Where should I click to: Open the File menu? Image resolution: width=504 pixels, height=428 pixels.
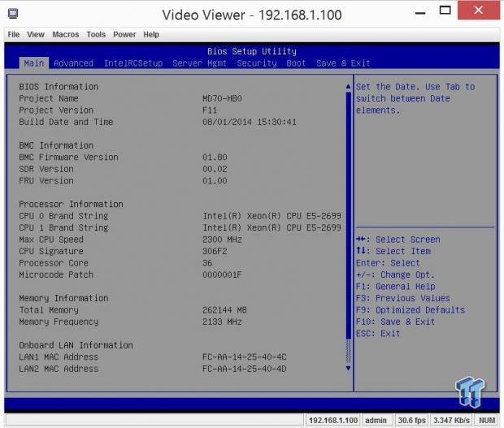click(14, 34)
